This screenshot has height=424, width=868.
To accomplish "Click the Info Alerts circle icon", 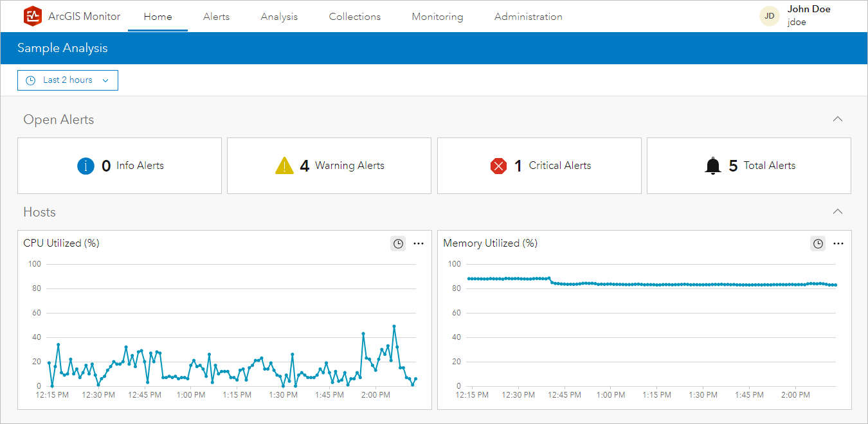I will click(86, 165).
